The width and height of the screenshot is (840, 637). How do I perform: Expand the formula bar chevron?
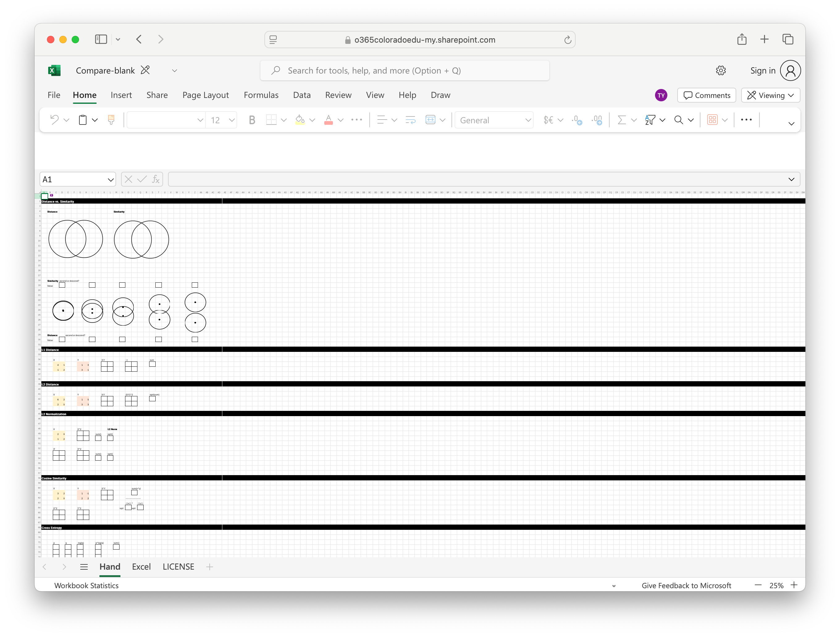(x=792, y=179)
